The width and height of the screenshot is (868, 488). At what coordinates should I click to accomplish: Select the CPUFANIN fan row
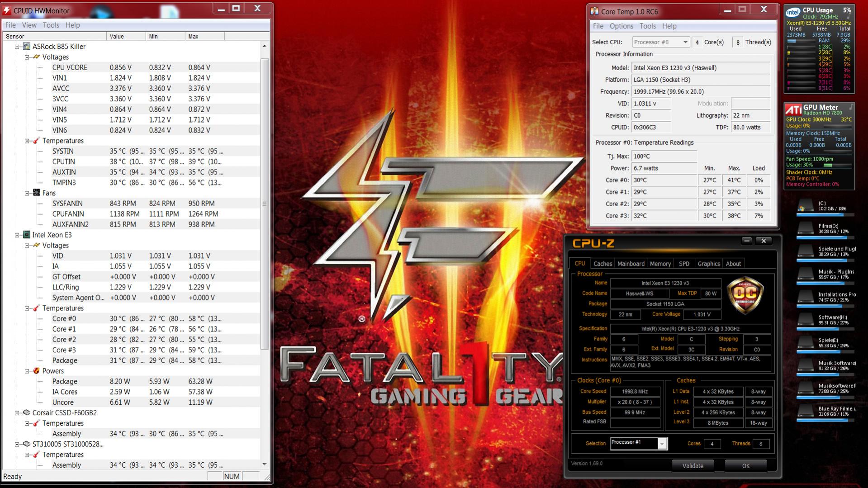pyautogui.click(x=131, y=214)
